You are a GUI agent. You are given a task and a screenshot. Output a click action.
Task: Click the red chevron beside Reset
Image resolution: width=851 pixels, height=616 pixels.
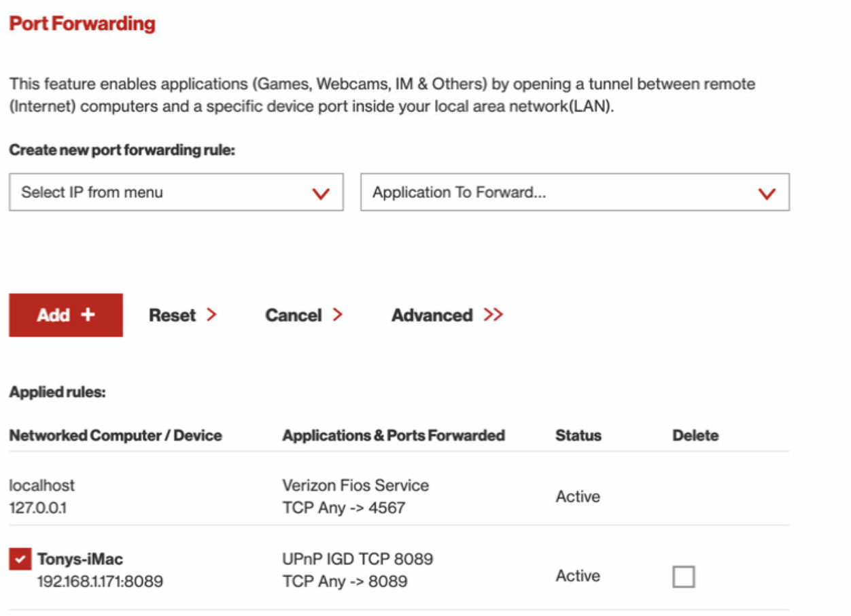[x=211, y=315]
